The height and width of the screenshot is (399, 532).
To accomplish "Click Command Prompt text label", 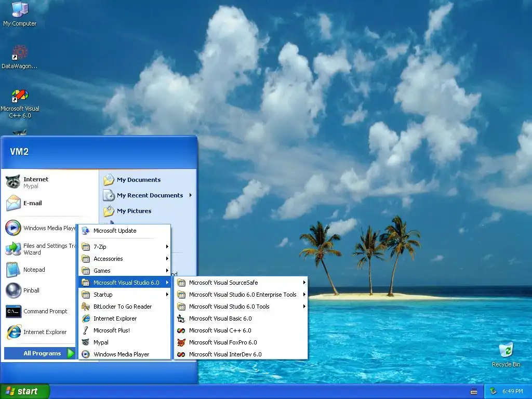I will click(45, 311).
